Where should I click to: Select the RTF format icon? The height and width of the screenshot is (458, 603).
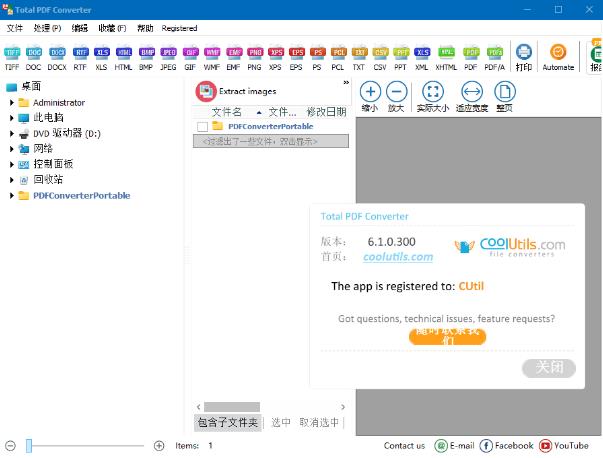click(x=80, y=58)
